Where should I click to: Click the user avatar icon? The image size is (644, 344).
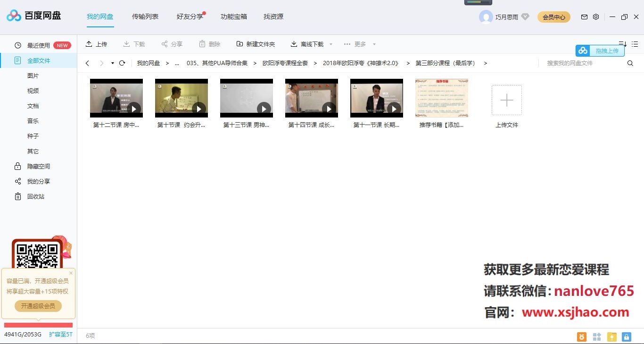(486, 17)
